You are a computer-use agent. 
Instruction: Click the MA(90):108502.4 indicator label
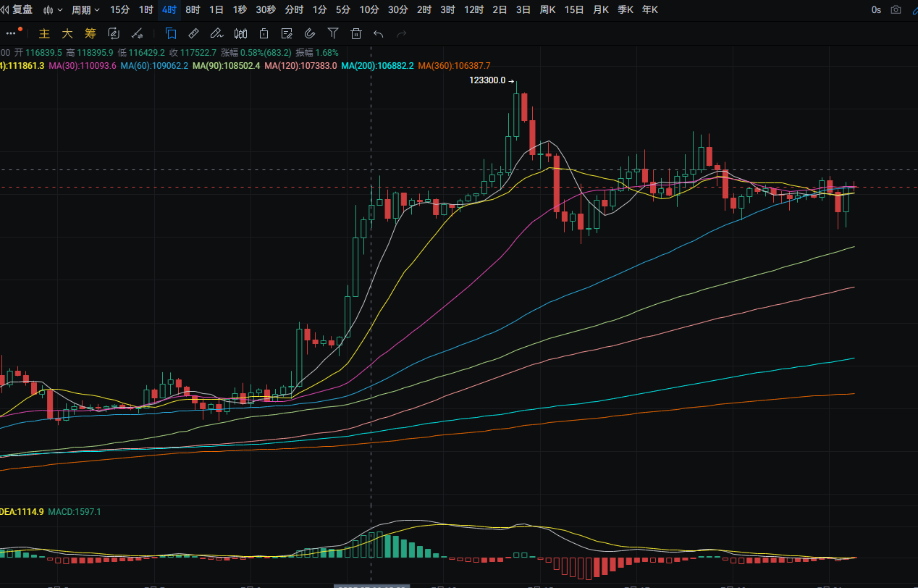(226, 65)
